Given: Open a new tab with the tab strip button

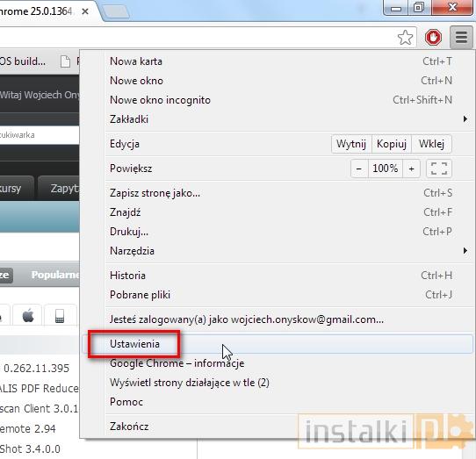Looking at the screenshot, I should coord(117,11).
